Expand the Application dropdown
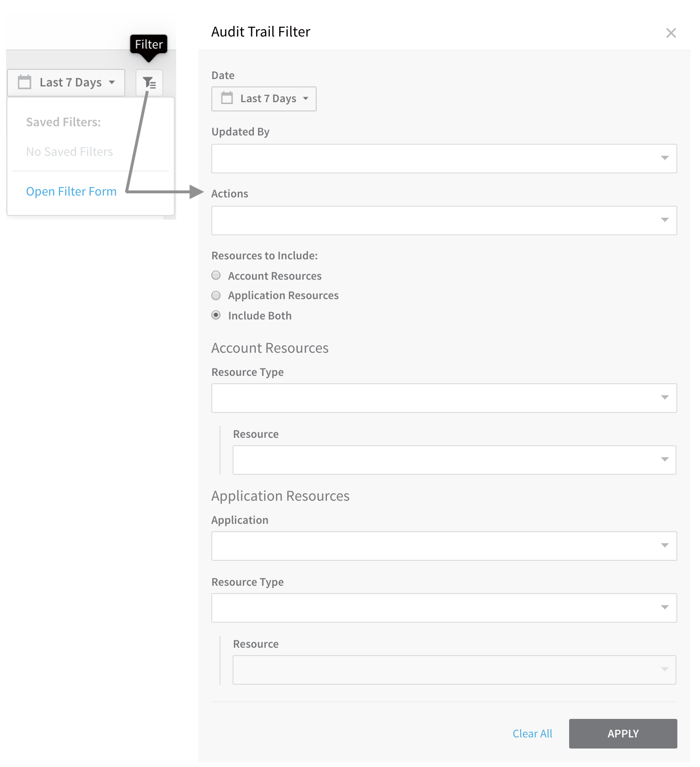Screen dimensions: 700x767 tap(444, 546)
